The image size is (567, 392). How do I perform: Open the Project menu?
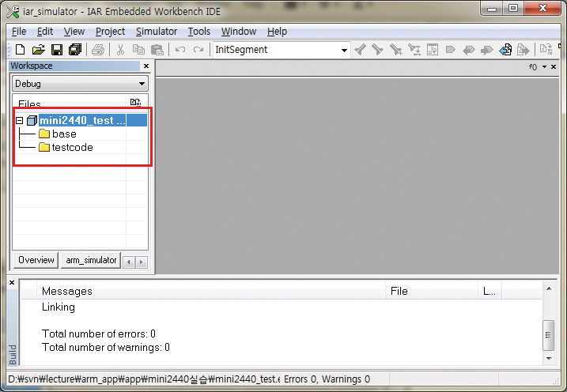pos(110,32)
